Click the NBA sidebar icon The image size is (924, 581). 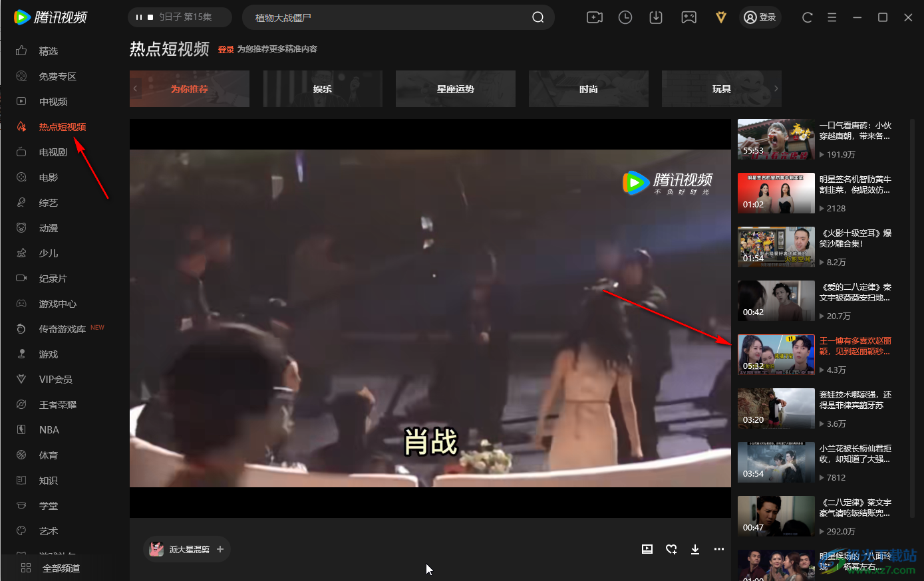point(21,430)
